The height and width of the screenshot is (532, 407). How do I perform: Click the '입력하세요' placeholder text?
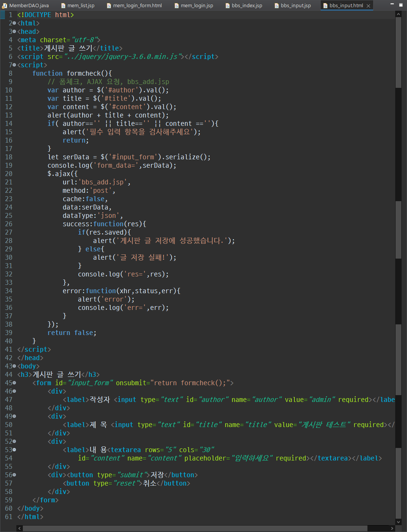[252, 458]
